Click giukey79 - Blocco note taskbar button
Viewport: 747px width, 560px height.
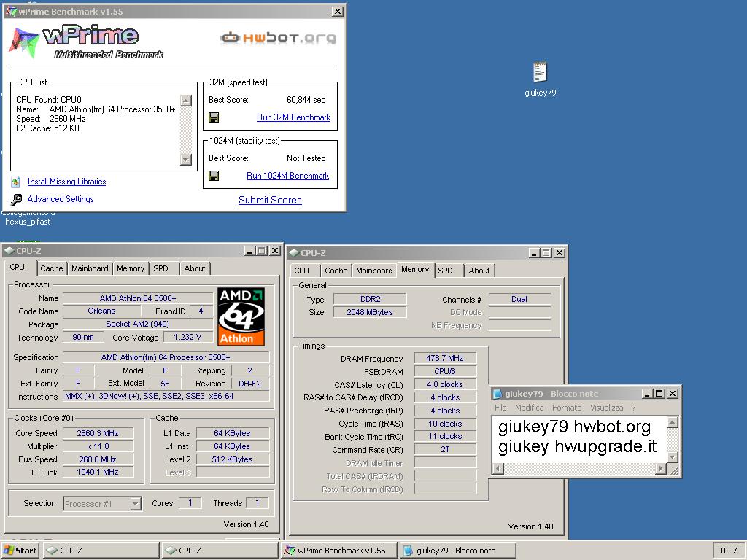(458, 550)
